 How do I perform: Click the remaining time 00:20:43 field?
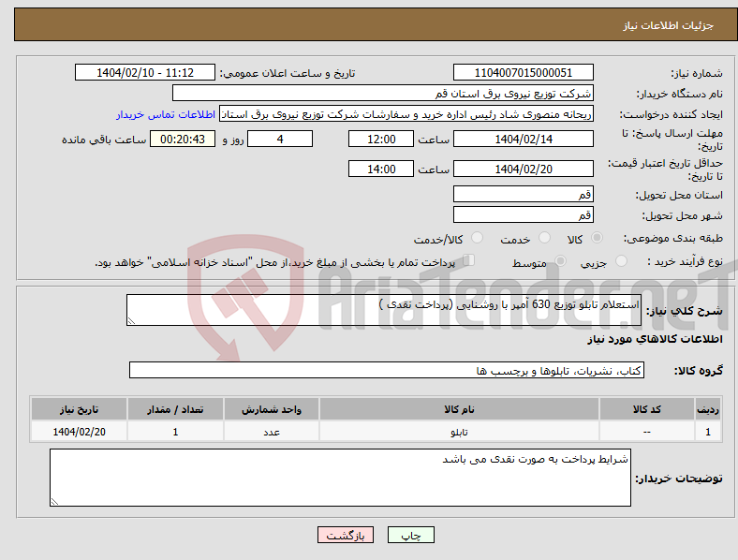click(183, 139)
